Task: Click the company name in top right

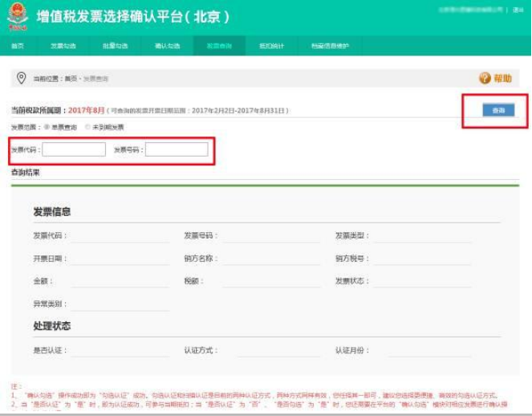Action: [x=470, y=10]
